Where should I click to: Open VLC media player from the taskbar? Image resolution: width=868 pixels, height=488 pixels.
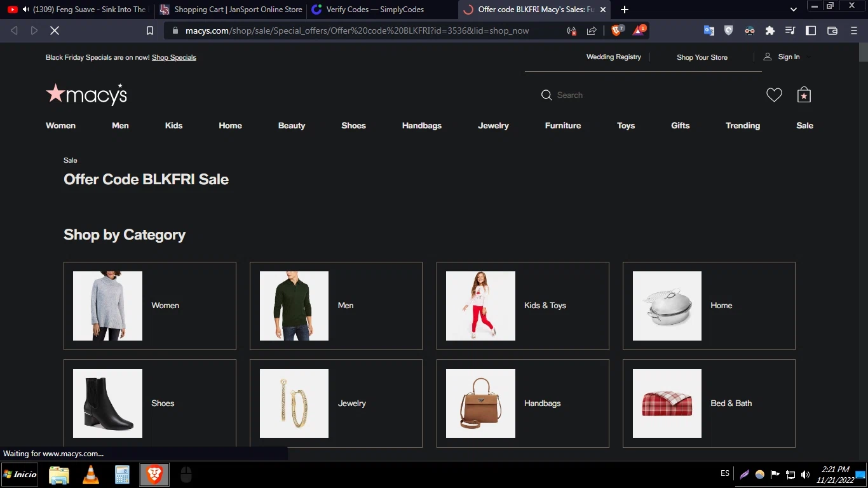pyautogui.click(x=91, y=475)
